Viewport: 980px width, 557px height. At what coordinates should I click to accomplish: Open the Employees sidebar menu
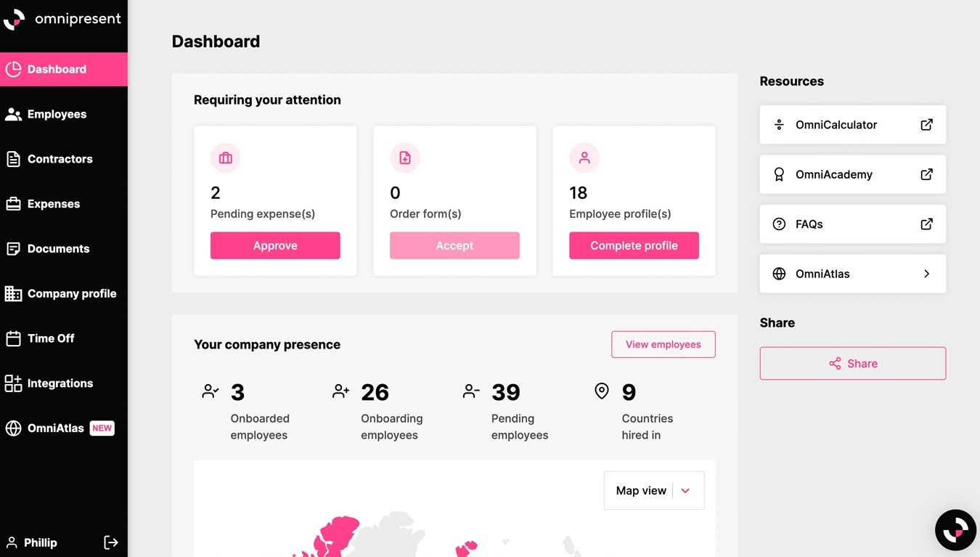[57, 114]
